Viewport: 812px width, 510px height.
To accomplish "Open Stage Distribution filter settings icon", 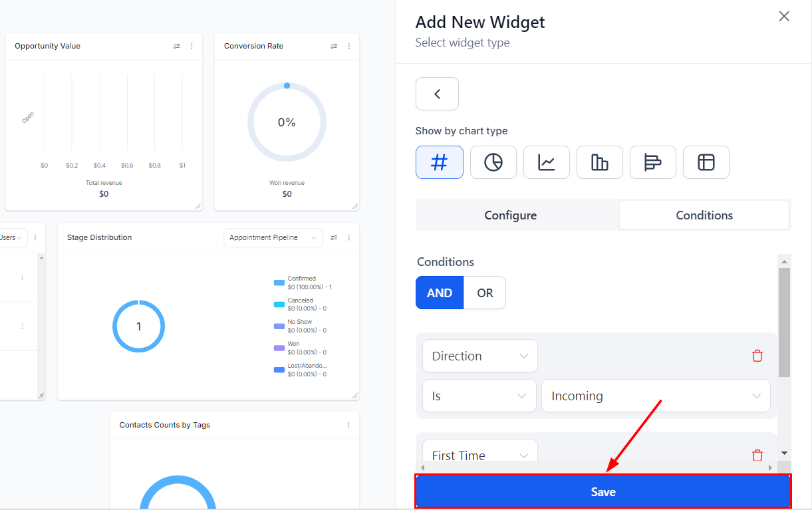I will (334, 237).
